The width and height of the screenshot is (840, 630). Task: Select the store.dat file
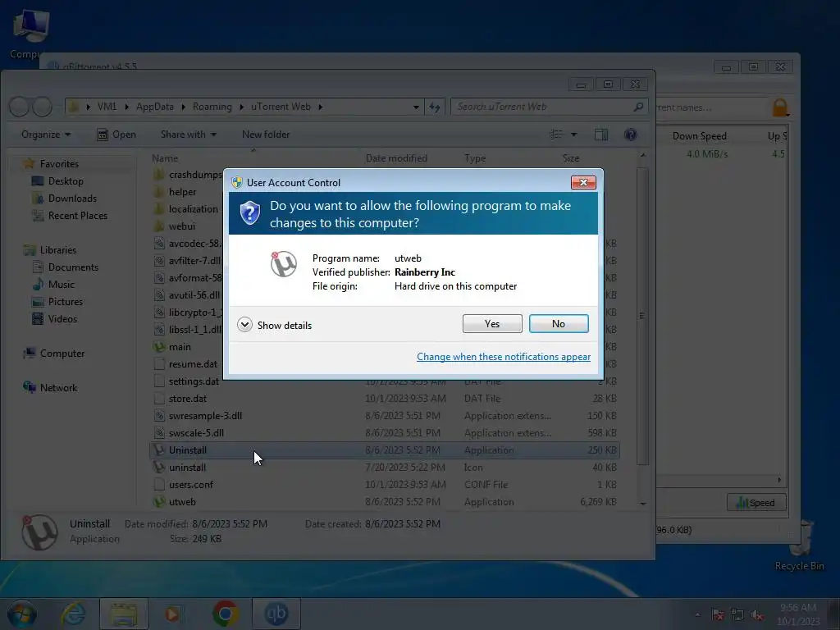pos(385,399)
